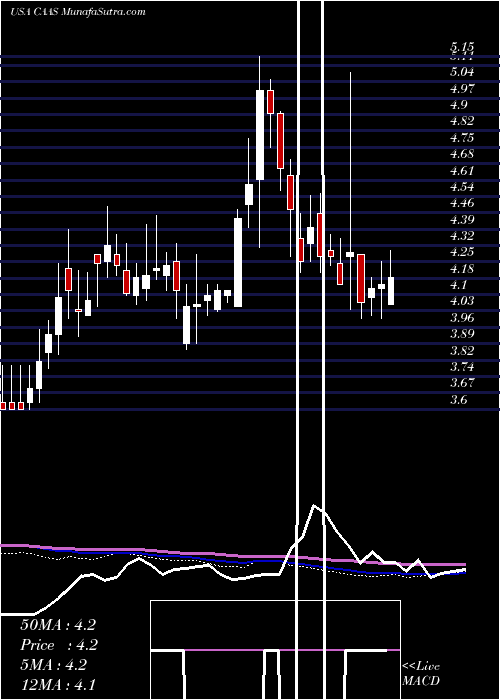Select the 4.18 axis value
The image size is (500, 700).
pos(462,268)
